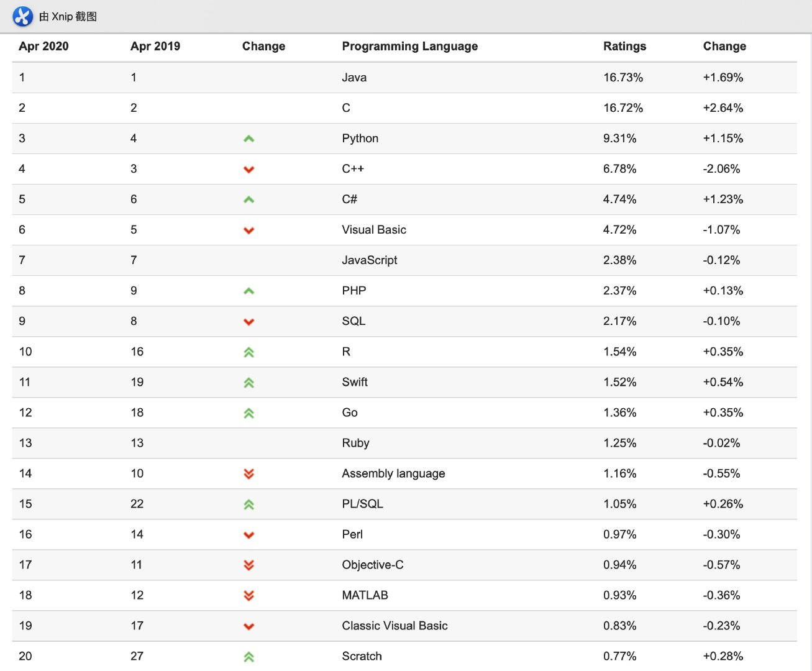The image size is (812, 671).
Task: Click the Apr 2019 column header
Action: (155, 46)
